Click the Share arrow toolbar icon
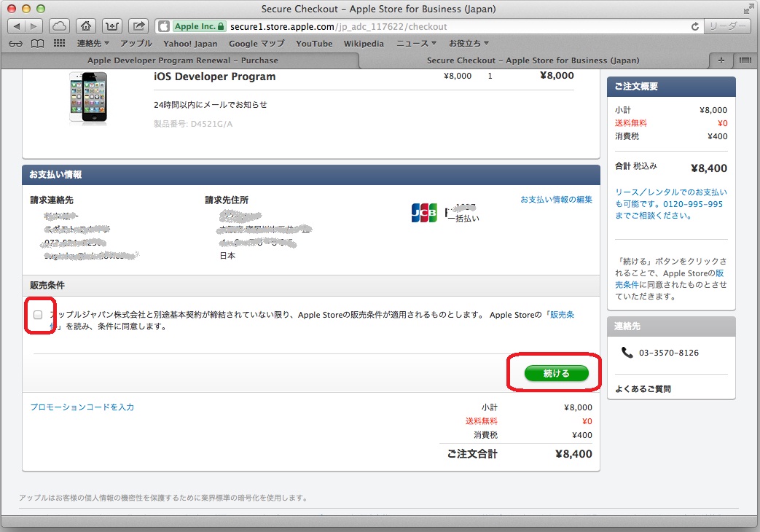 click(137, 26)
